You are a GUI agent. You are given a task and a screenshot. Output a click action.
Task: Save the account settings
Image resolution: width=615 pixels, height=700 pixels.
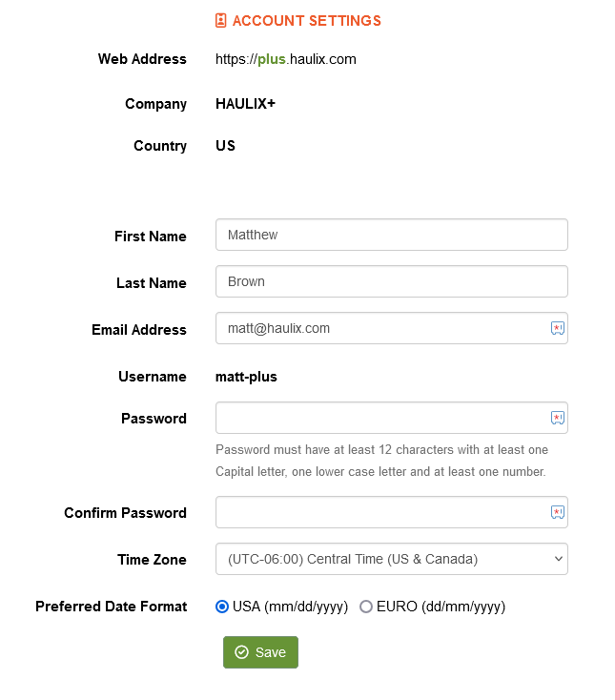click(260, 652)
